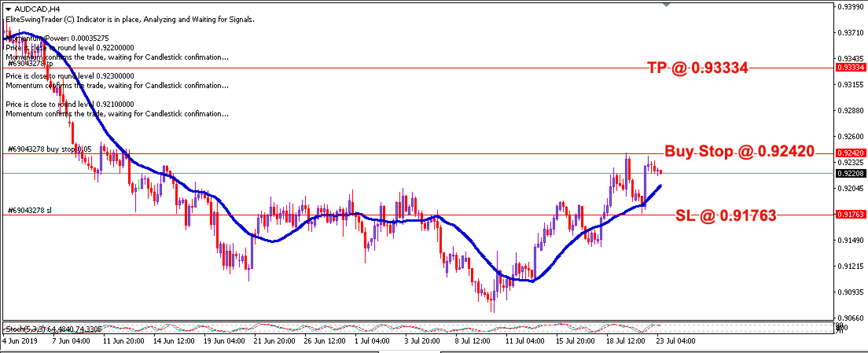Click the chart shift triangle marker at top
The height and width of the screenshot is (353, 868).
pos(666,5)
